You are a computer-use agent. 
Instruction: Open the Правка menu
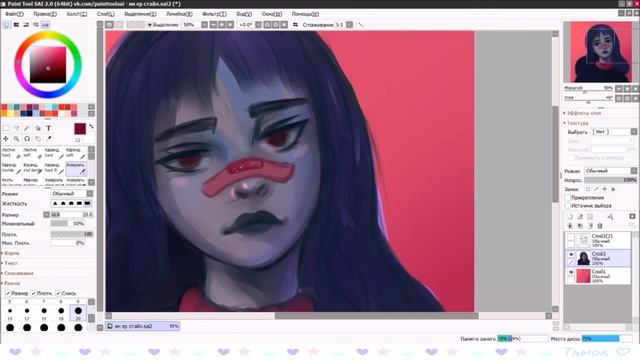pos(45,14)
